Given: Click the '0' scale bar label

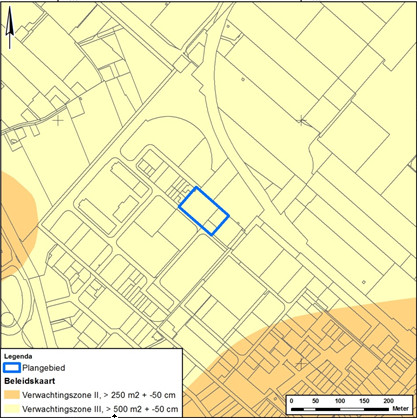Looking at the screenshot, I should tap(292, 401).
